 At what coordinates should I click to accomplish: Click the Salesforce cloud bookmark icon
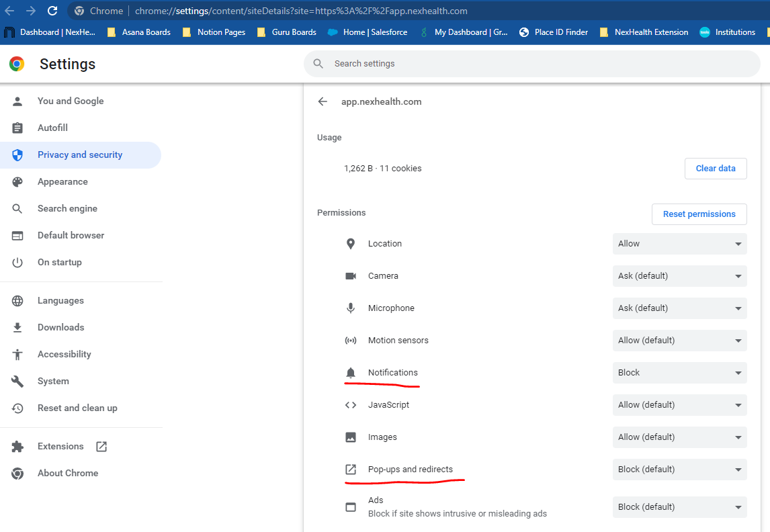tap(333, 32)
